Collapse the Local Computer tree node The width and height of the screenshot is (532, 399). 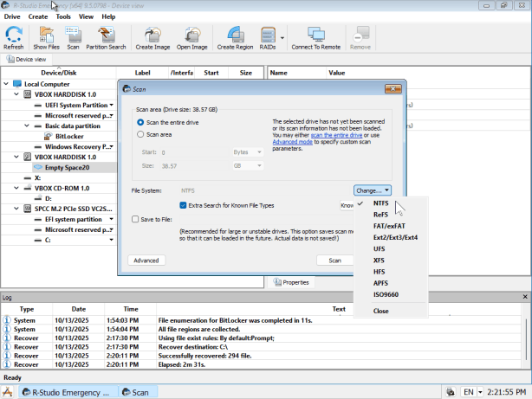click(x=7, y=84)
